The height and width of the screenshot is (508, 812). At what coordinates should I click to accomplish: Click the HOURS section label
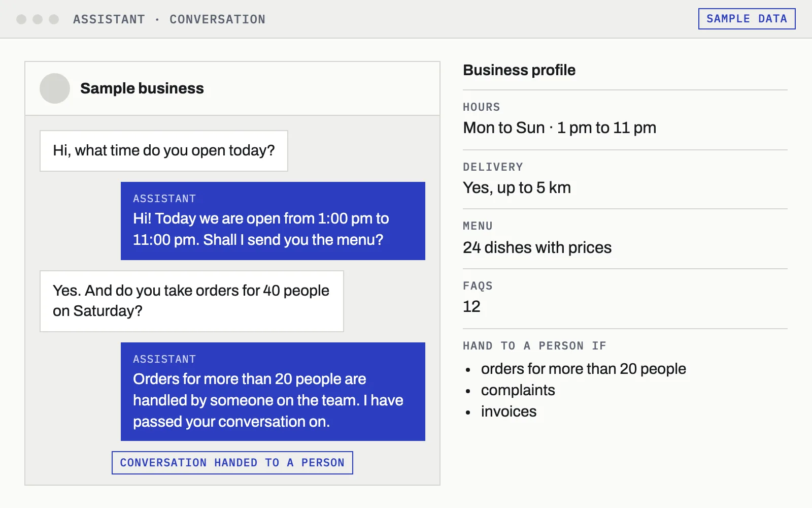pyautogui.click(x=482, y=107)
